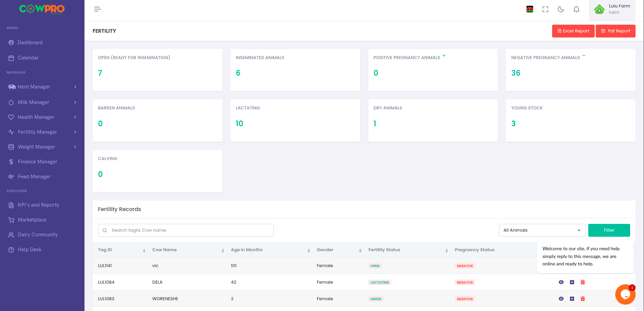Click the tag ID search field

[186, 230]
